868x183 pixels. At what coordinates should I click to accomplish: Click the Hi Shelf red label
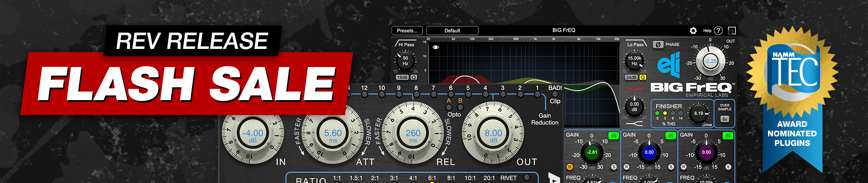tap(637, 88)
